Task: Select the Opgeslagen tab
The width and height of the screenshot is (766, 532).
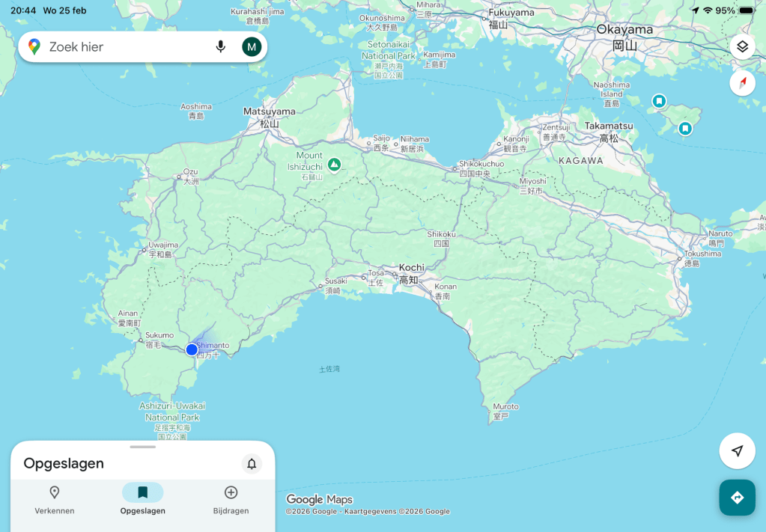Action: click(x=142, y=500)
